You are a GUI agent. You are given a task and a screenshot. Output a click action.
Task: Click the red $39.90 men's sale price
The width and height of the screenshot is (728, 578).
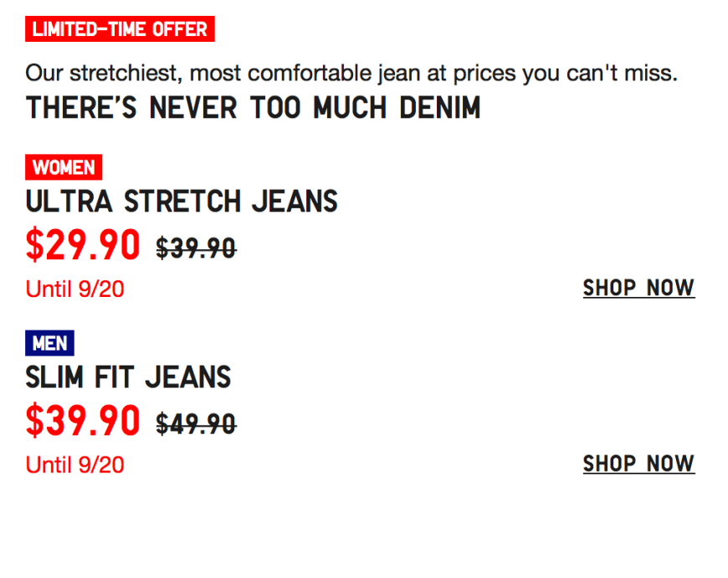pyautogui.click(x=83, y=421)
